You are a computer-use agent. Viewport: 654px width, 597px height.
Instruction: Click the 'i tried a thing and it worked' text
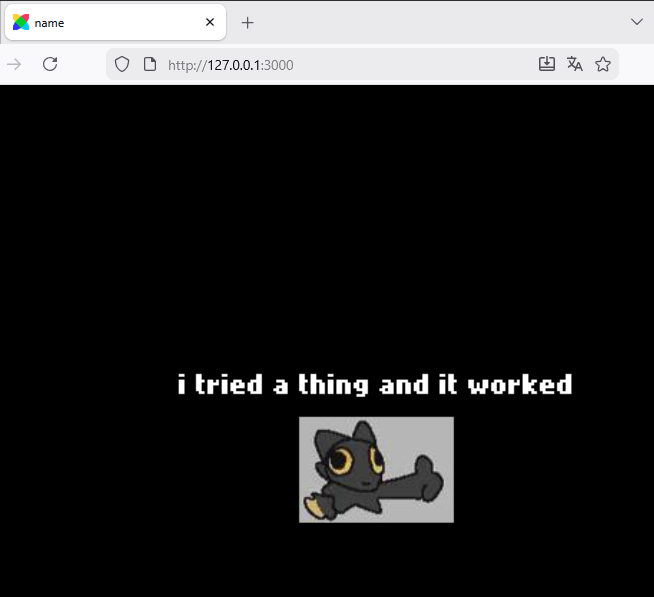(375, 384)
